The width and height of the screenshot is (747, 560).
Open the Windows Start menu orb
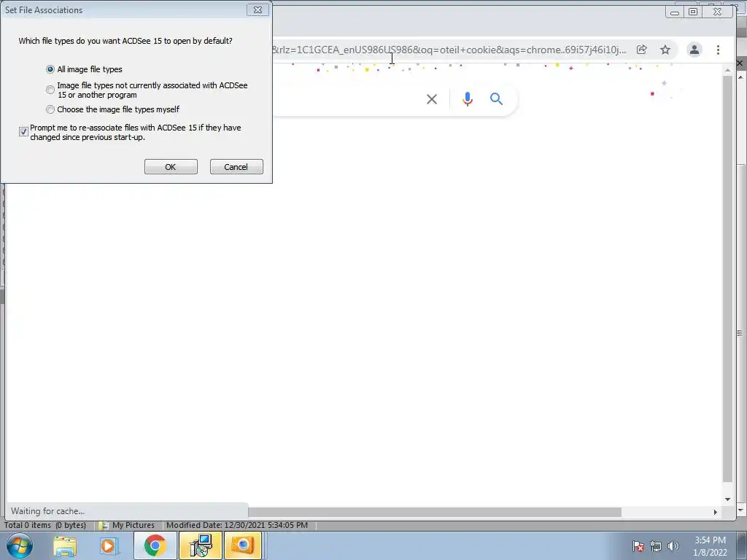coord(20,545)
